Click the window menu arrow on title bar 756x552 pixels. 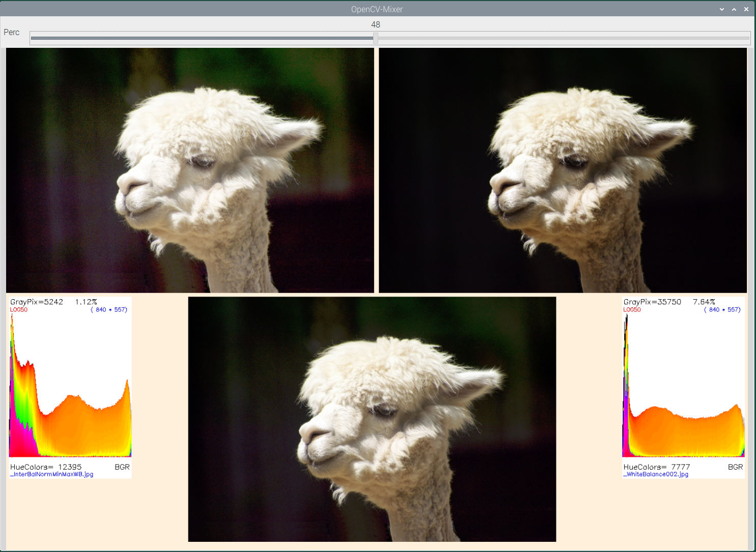[x=721, y=9]
